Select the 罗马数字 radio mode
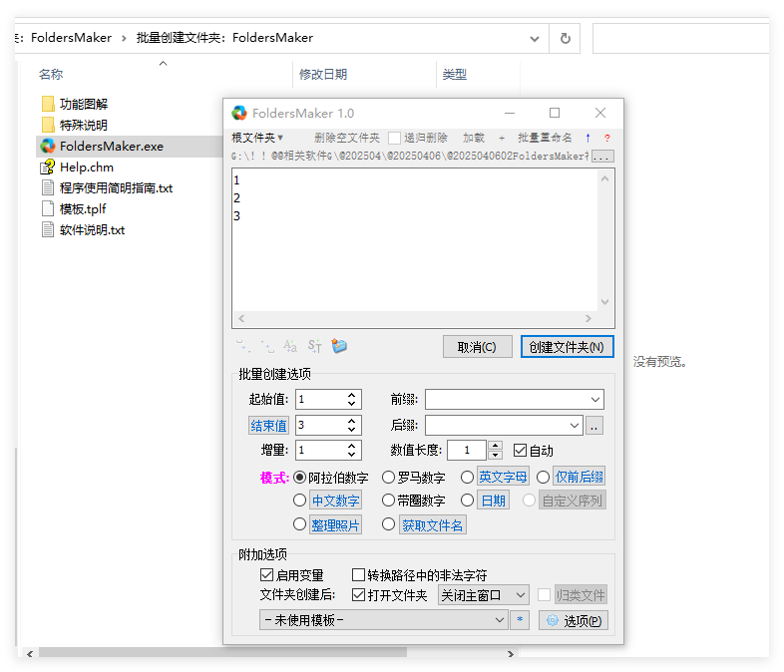 click(x=388, y=478)
